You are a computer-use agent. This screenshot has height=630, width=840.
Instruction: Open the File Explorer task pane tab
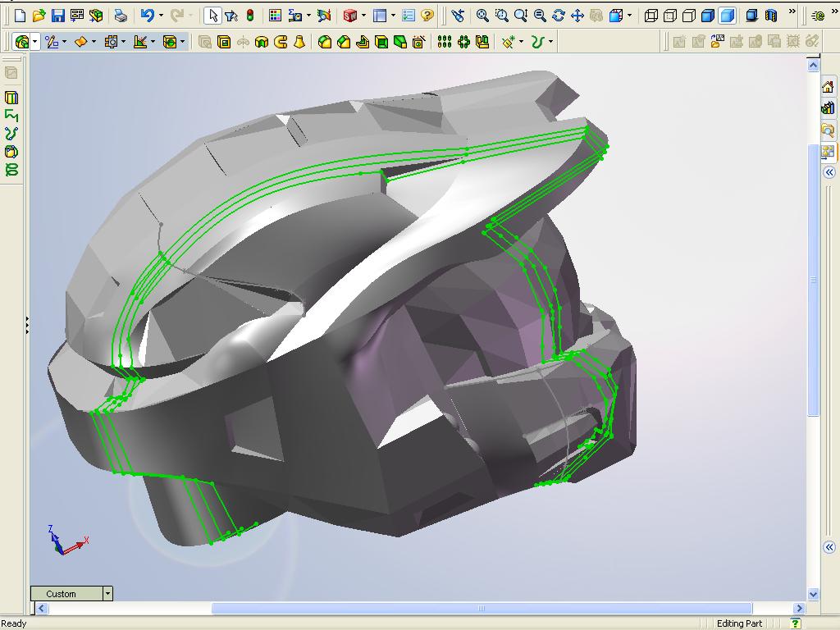tap(829, 130)
